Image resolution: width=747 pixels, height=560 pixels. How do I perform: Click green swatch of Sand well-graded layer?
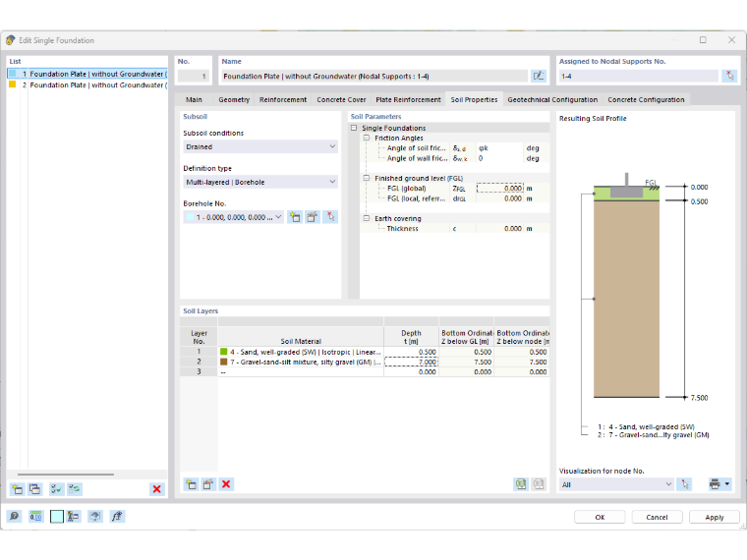223,352
